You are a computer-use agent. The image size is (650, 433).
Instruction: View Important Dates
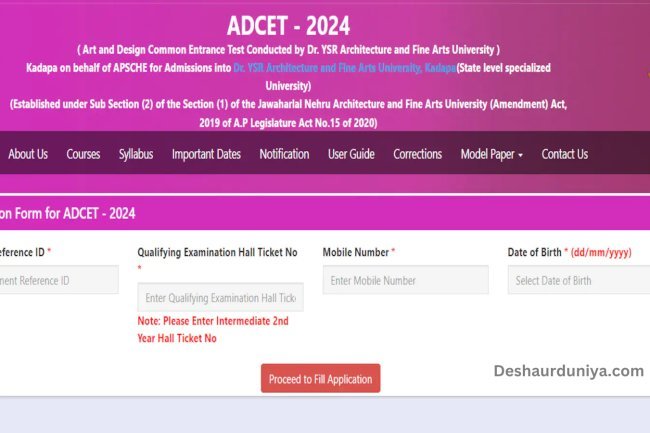[x=206, y=154]
